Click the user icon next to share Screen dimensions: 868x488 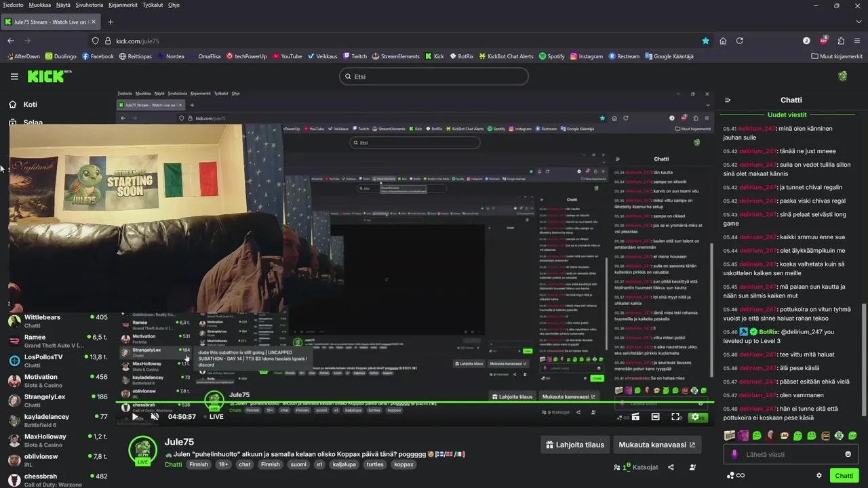[x=692, y=467]
